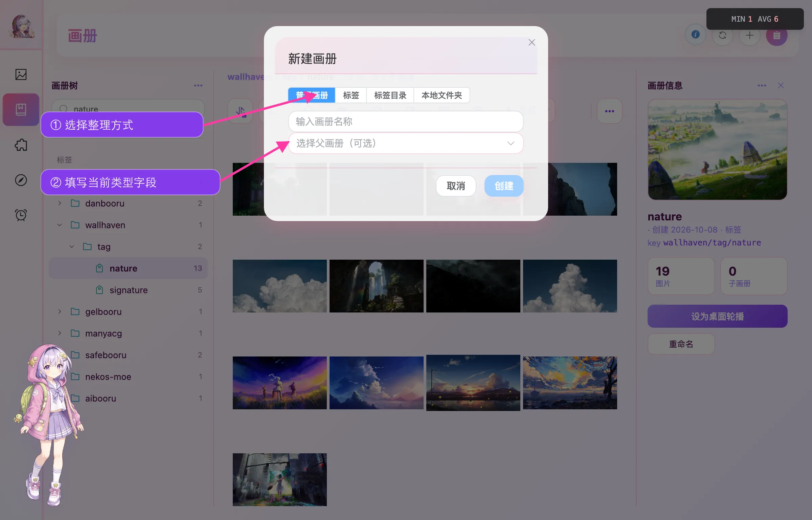812x520 pixels.
Task: Click the plus add-album icon
Action: point(750,35)
